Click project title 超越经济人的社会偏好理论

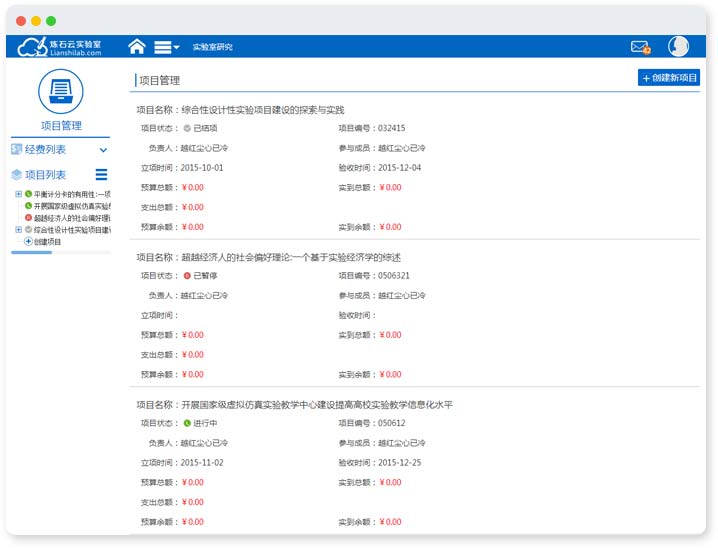[291, 257]
